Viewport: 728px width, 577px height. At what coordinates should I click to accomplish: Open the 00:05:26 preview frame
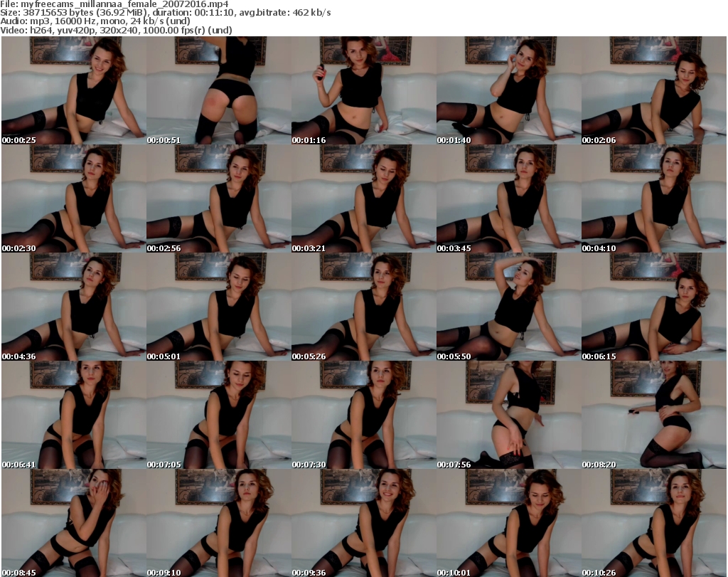(364, 307)
